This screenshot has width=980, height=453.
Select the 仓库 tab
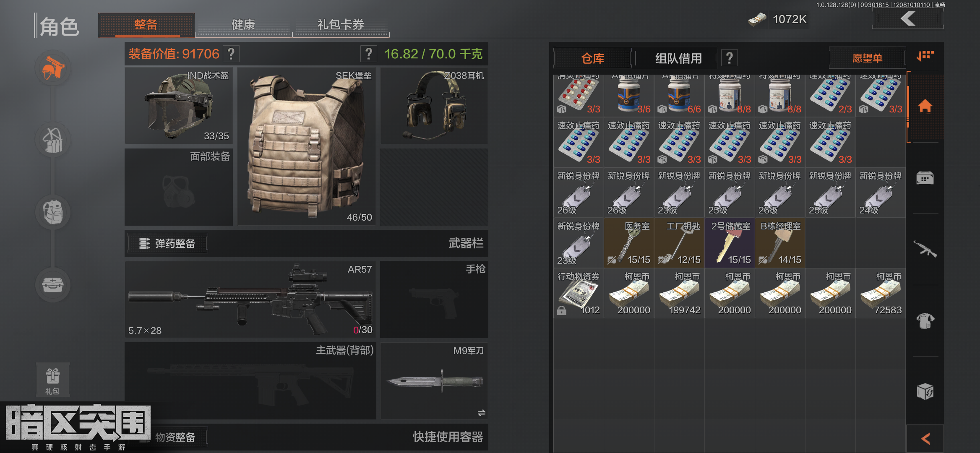click(x=592, y=58)
